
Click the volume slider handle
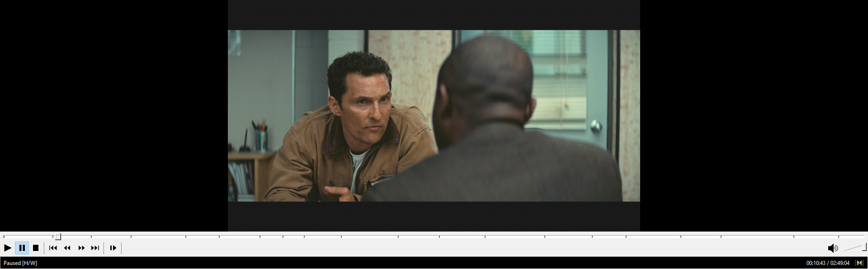(864, 247)
